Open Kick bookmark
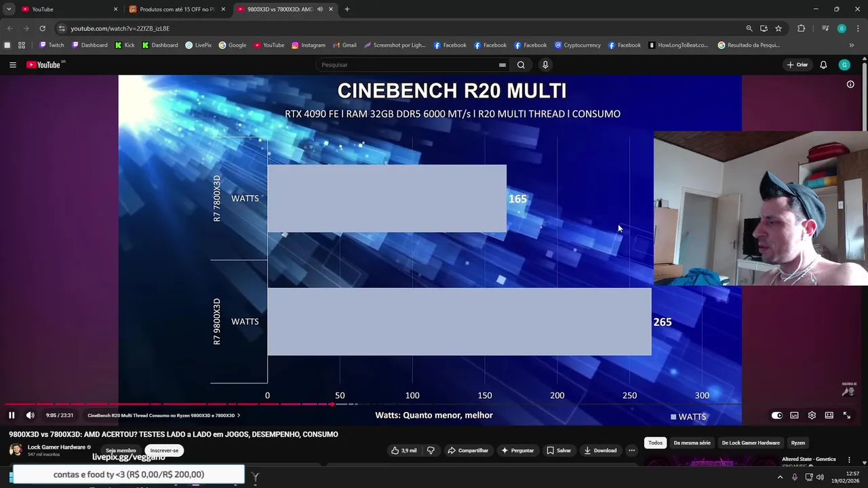 pos(125,45)
